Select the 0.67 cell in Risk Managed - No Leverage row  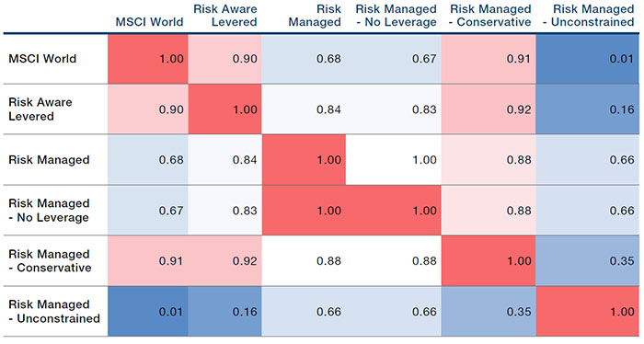(x=148, y=211)
